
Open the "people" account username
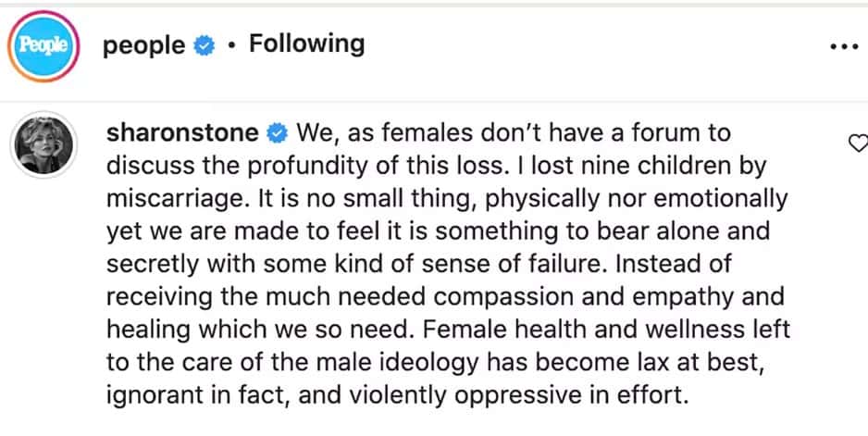pos(143,45)
